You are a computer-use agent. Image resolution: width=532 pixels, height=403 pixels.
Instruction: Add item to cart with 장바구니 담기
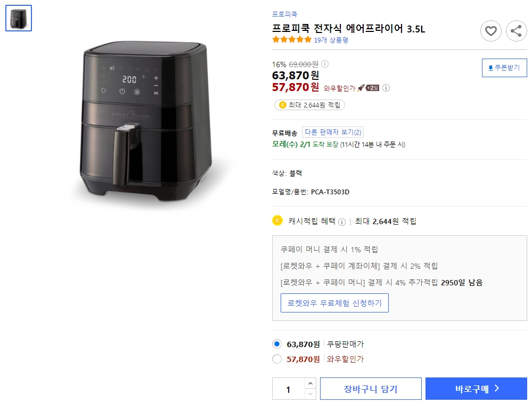pyautogui.click(x=371, y=388)
